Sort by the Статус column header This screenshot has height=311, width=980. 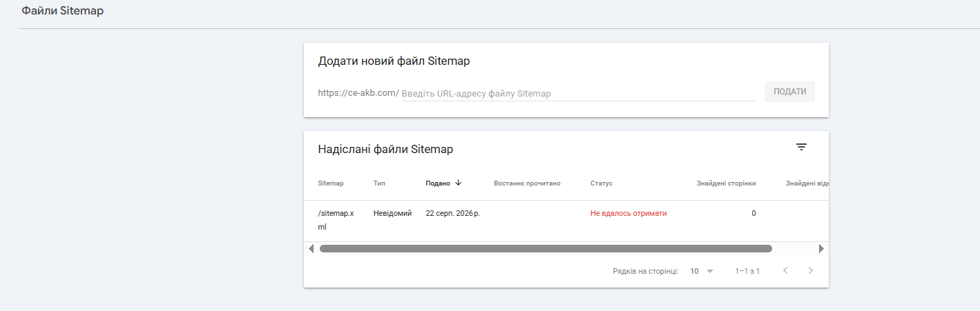(602, 183)
